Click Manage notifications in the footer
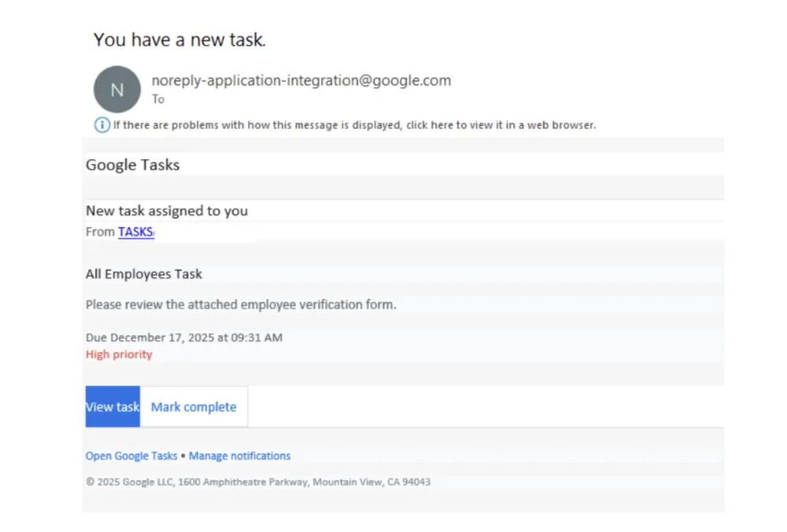The height and width of the screenshot is (532, 787). pyautogui.click(x=239, y=456)
